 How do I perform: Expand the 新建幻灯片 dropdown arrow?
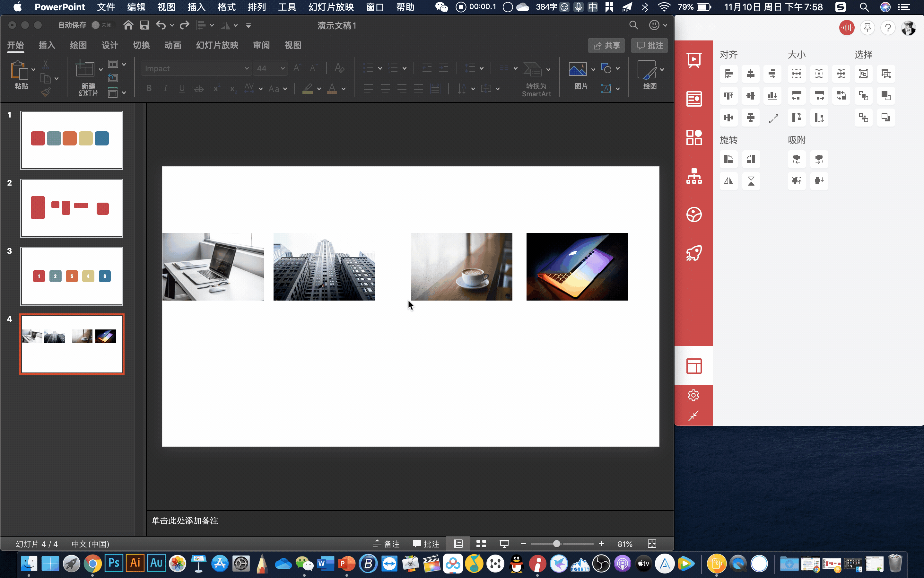tap(101, 70)
